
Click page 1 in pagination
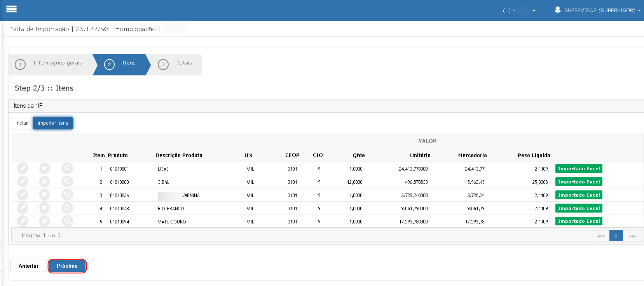616,236
